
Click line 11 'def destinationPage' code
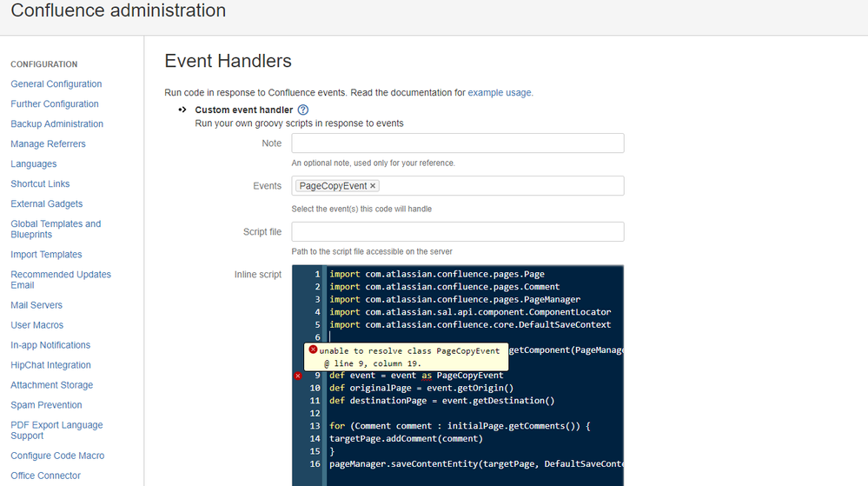(441, 401)
